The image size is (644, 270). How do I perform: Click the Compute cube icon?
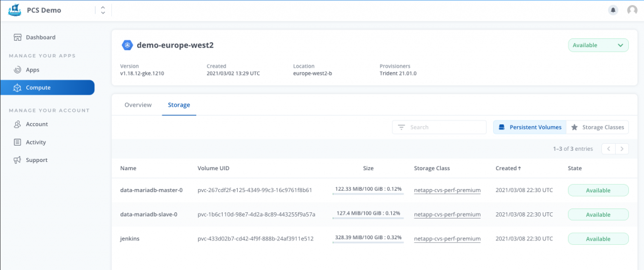pyautogui.click(x=17, y=88)
